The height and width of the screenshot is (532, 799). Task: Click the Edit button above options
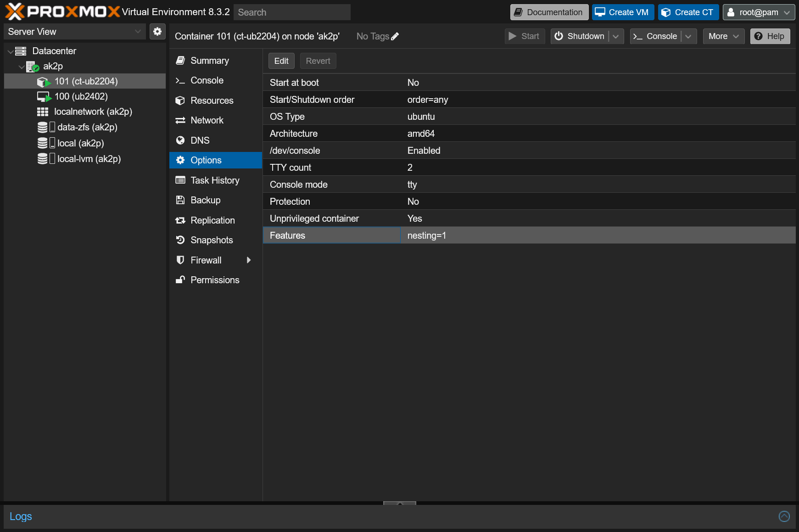point(281,61)
